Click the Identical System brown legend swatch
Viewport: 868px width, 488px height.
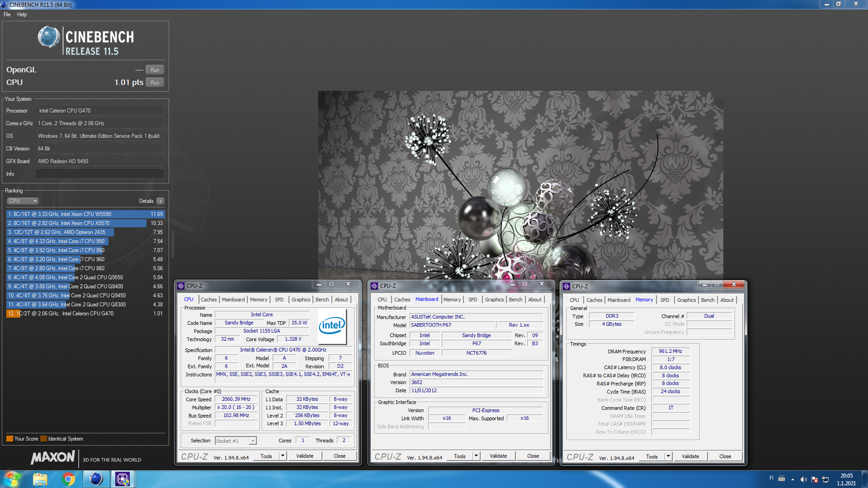[43, 439]
